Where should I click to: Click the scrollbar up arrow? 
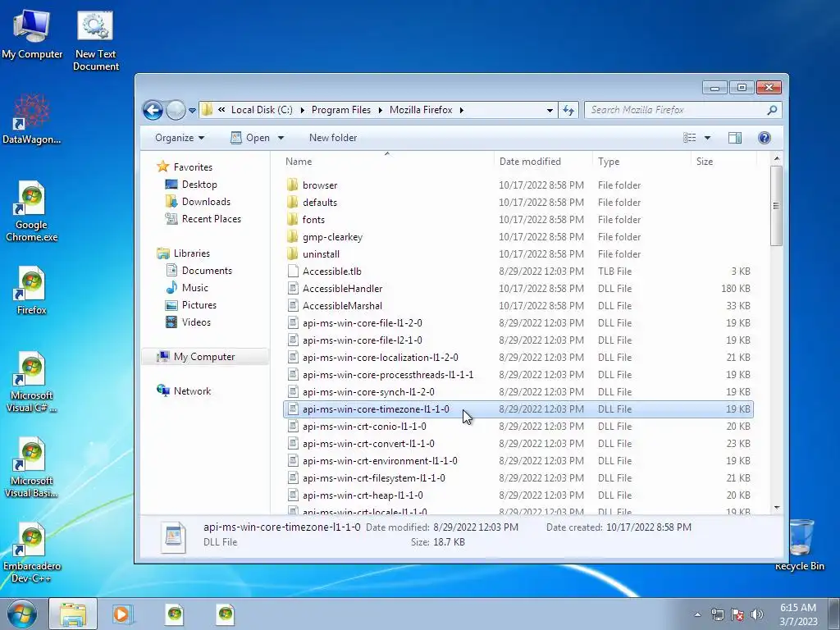(x=776, y=159)
